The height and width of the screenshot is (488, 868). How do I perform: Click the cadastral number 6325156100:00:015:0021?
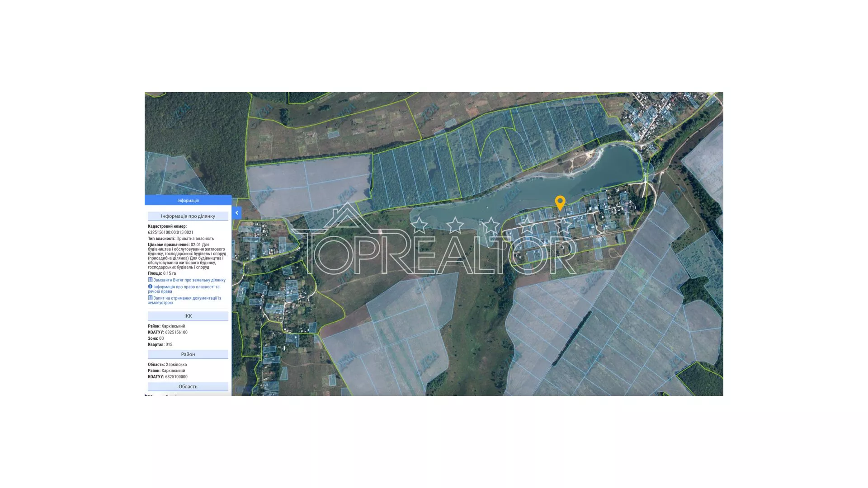click(x=170, y=232)
